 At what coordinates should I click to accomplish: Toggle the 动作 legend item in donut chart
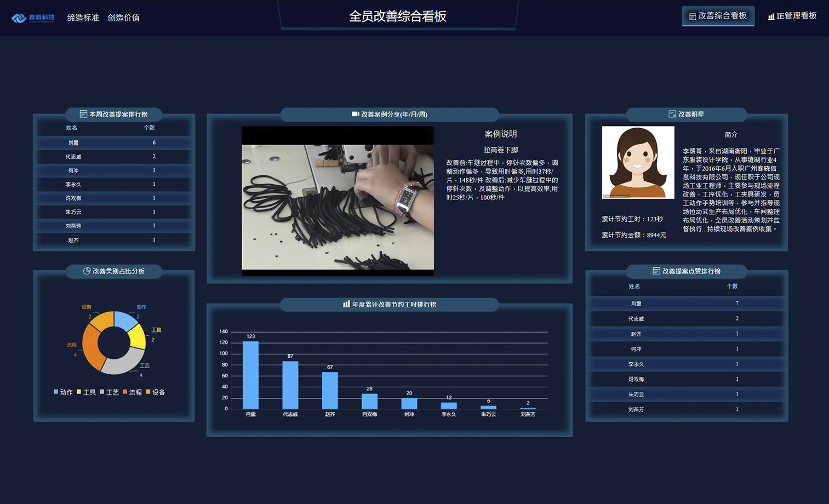tap(63, 392)
